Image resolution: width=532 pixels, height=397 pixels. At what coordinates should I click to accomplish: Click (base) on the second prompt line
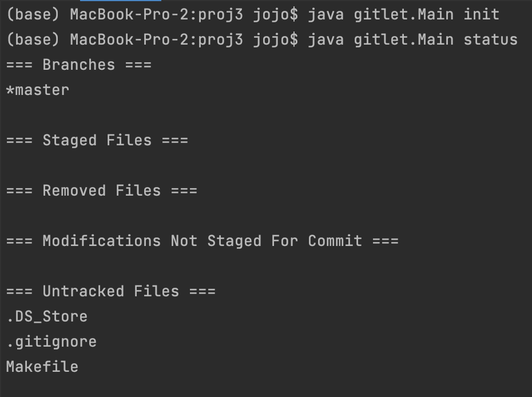click(x=33, y=39)
